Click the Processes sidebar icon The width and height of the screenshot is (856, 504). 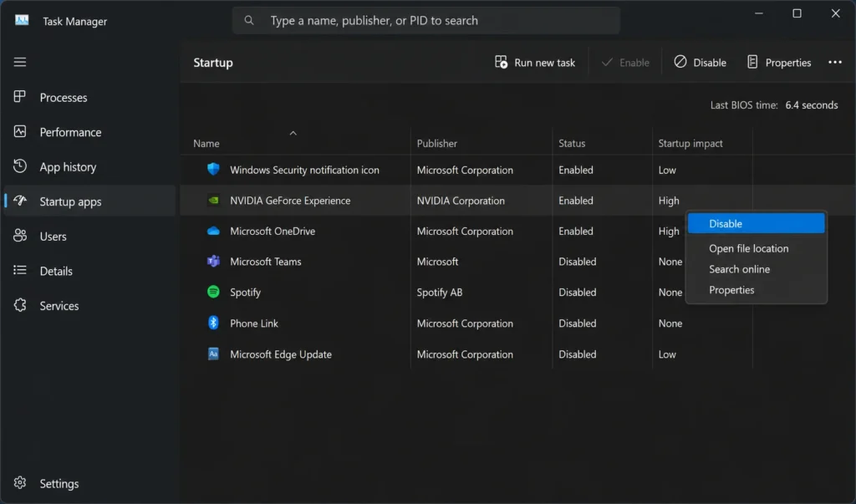click(x=20, y=97)
